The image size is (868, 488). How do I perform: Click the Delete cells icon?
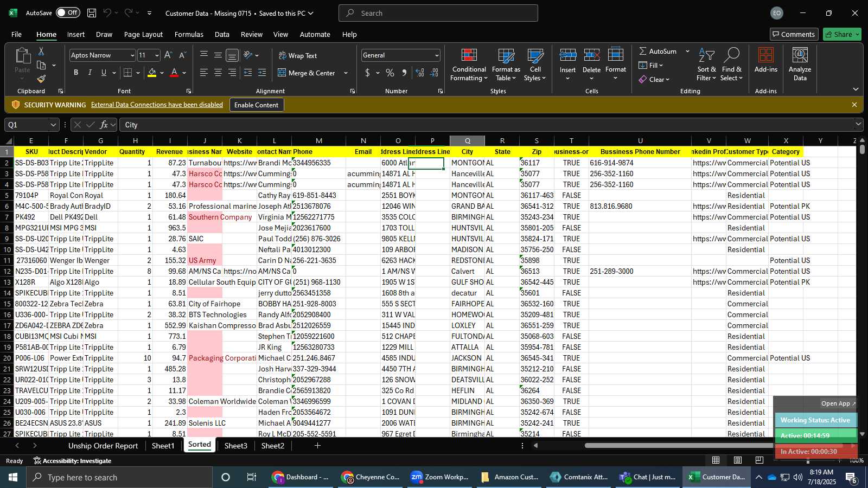point(591,55)
